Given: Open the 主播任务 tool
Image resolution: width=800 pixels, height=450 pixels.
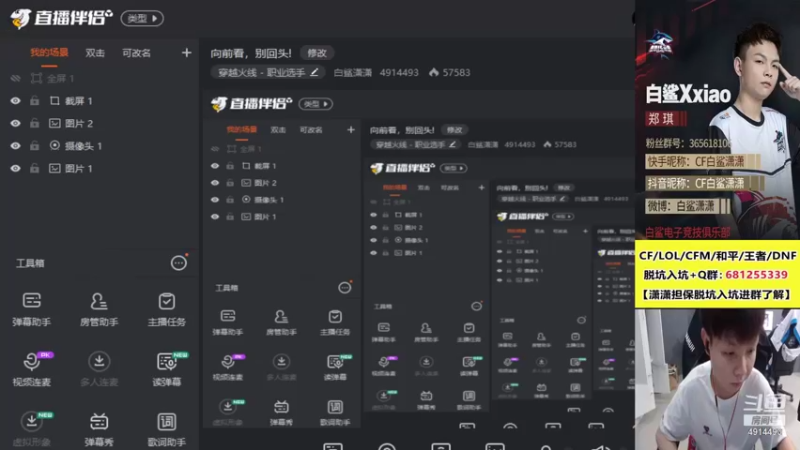Looking at the screenshot, I should click(166, 309).
